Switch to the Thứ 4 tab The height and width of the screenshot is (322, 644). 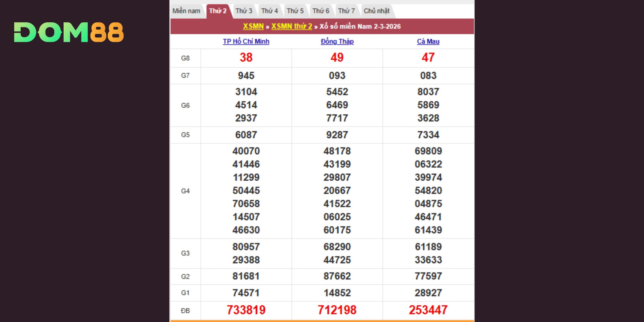point(269,11)
